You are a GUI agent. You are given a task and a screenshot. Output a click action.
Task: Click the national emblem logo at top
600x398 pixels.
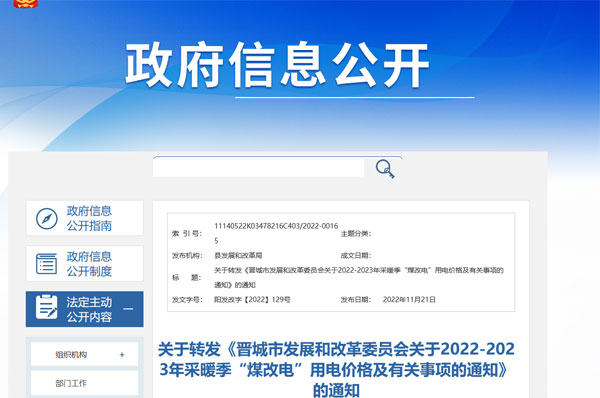pyautogui.click(x=26, y=4)
